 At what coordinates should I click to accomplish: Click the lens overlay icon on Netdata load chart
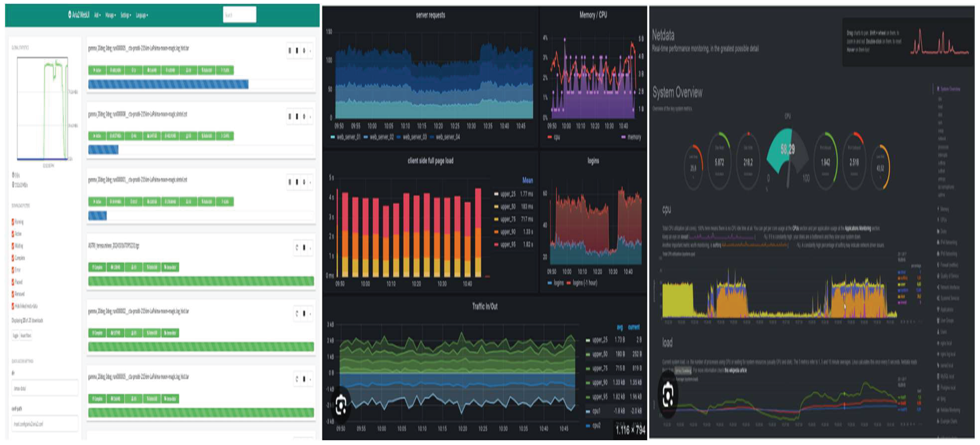(668, 395)
